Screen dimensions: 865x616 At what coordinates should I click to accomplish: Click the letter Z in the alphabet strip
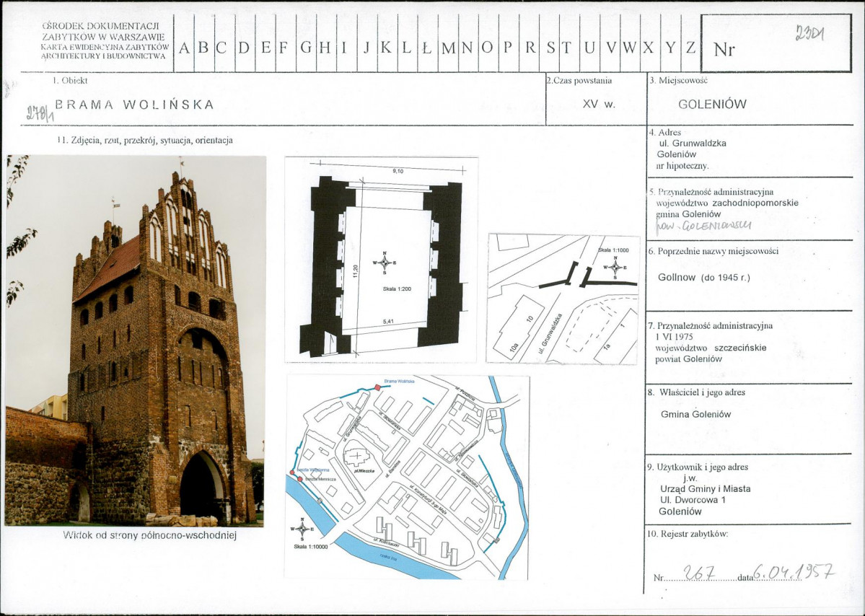(690, 48)
